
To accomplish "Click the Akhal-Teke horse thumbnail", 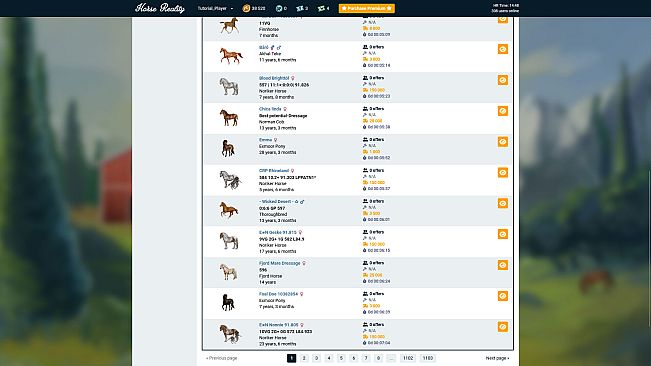I will 230,56.
